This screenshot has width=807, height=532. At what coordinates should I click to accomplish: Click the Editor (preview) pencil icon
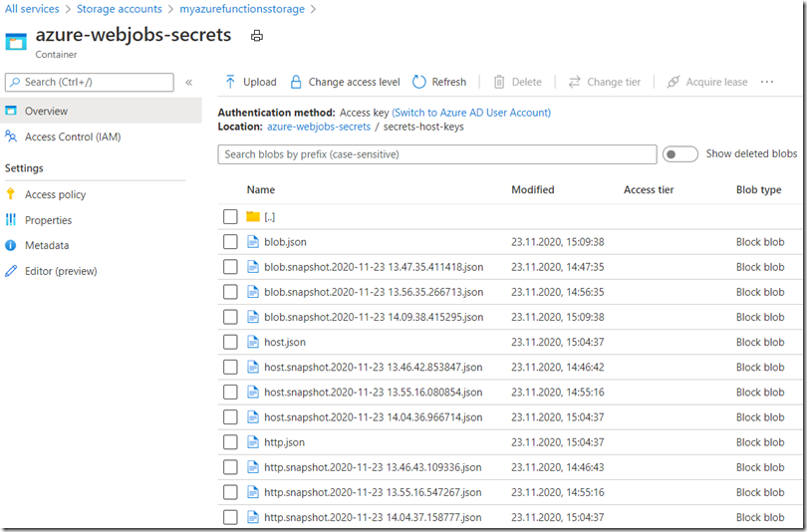click(11, 271)
